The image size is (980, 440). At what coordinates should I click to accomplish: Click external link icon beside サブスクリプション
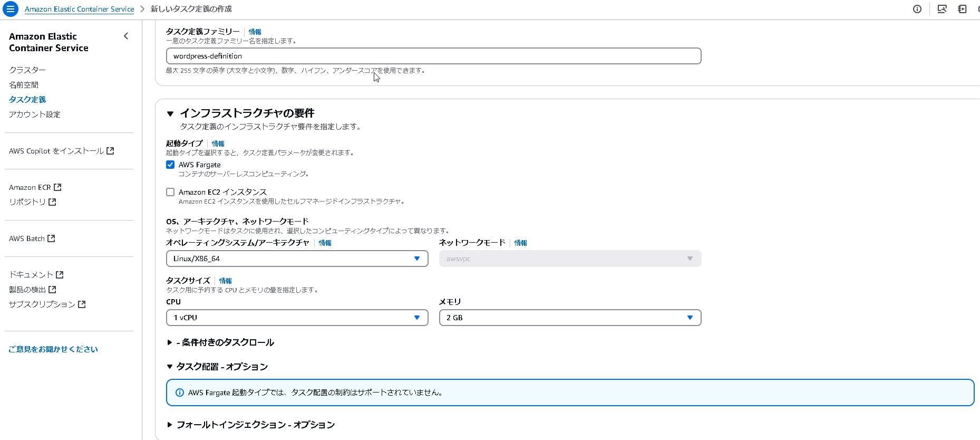coord(82,304)
